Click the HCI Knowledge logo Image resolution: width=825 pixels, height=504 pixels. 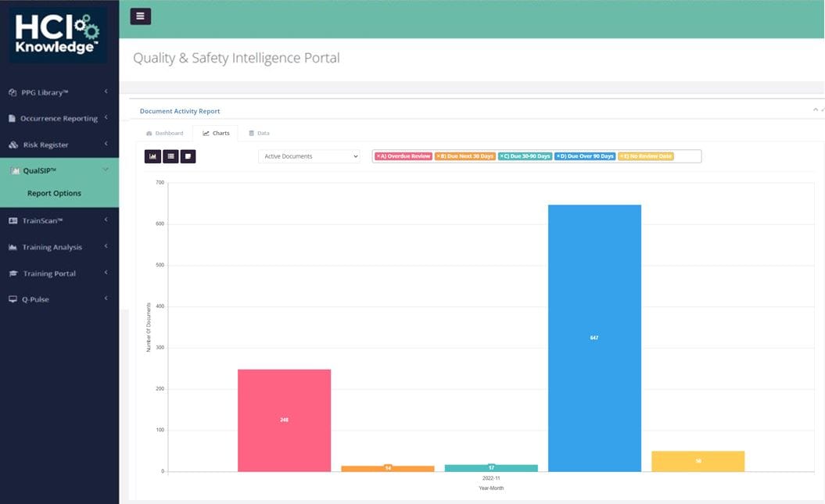click(x=59, y=35)
